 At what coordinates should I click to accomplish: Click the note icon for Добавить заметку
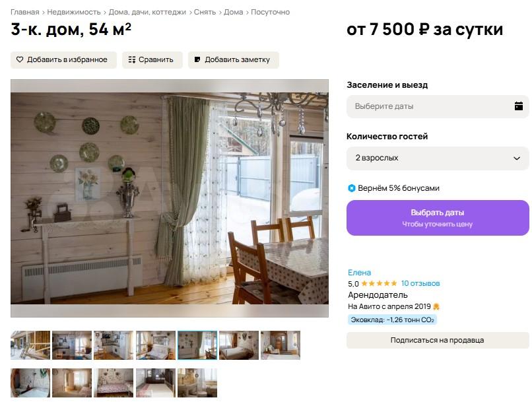[197, 59]
